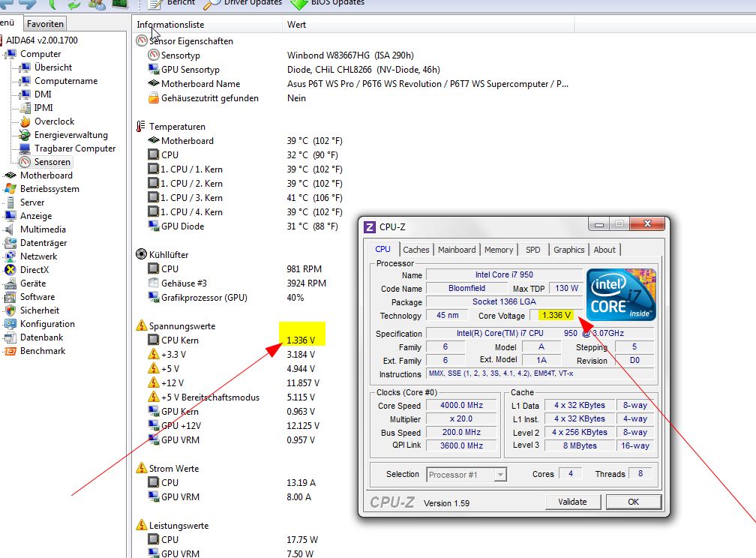This screenshot has height=558, width=756.
Task: Click the CPU-Z title bar logo icon
Action: [370, 227]
